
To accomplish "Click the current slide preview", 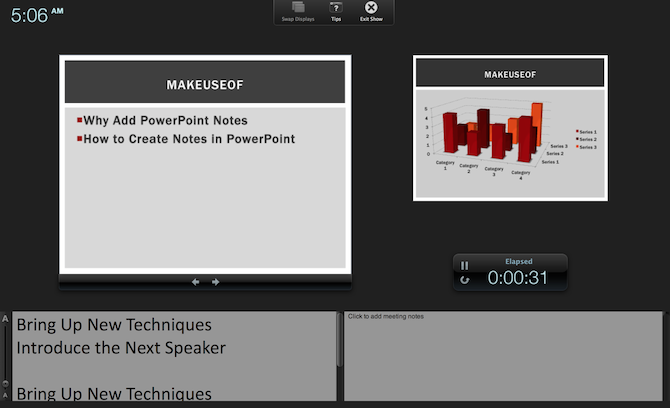I will coord(205,164).
